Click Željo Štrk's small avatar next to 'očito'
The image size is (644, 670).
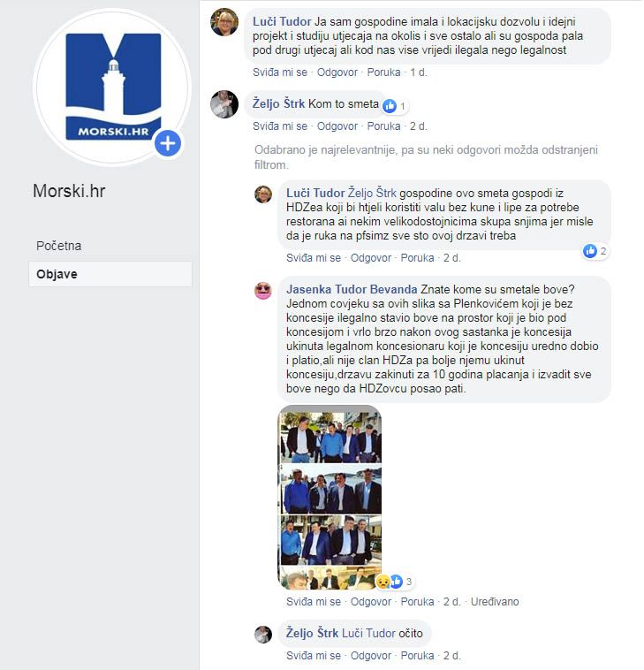coord(263,635)
